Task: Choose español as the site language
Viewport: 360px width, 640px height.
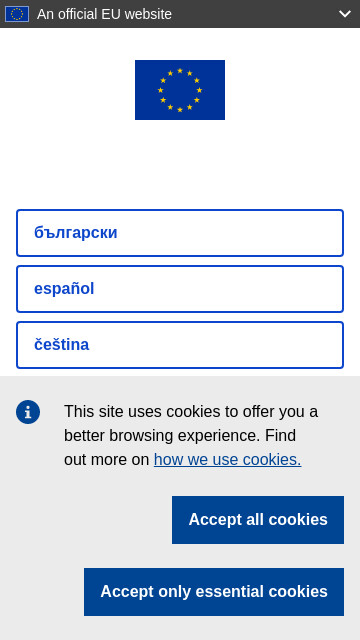Action: click(x=180, y=289)
